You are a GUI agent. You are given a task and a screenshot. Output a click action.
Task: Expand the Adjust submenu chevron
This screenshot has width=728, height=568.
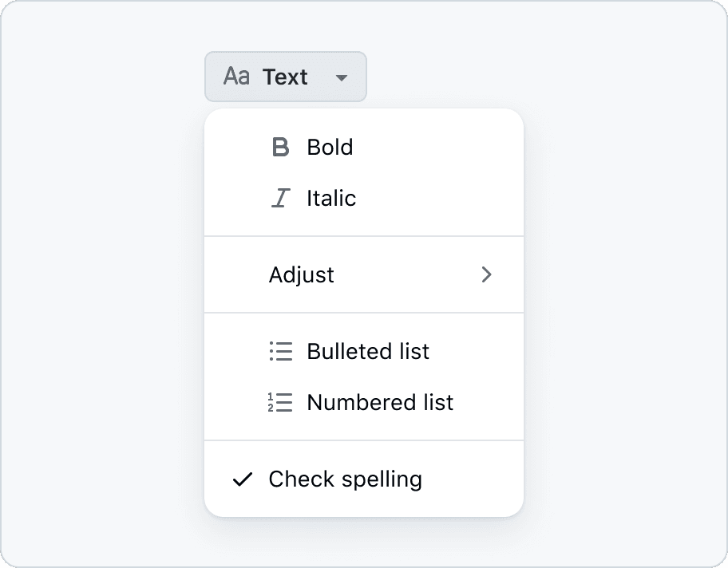coord(486,275)
